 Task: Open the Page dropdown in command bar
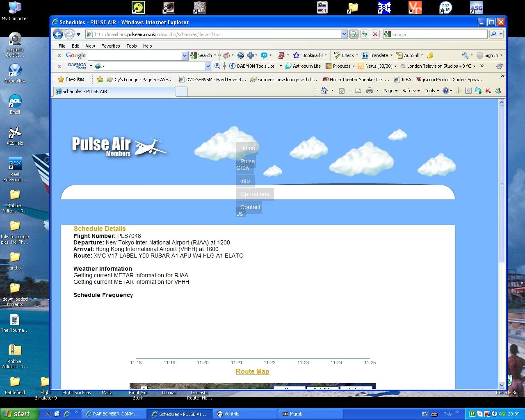pyautogui.click(x=390, y=91)
